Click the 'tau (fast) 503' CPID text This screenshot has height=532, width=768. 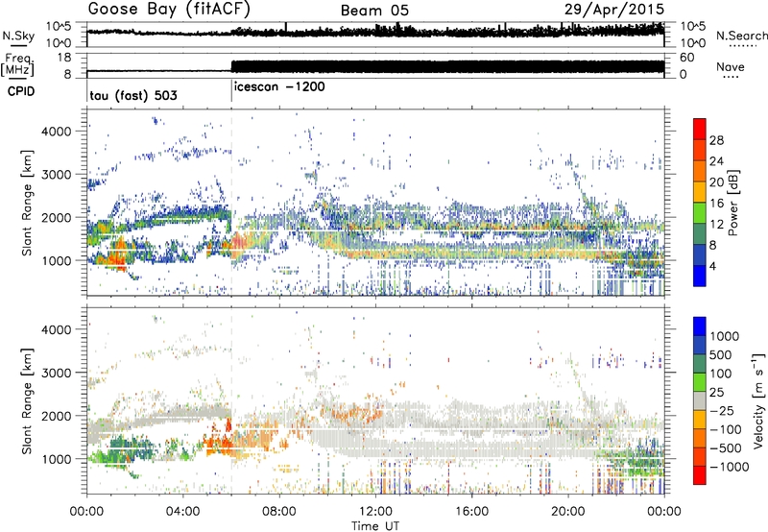point(133,95)
